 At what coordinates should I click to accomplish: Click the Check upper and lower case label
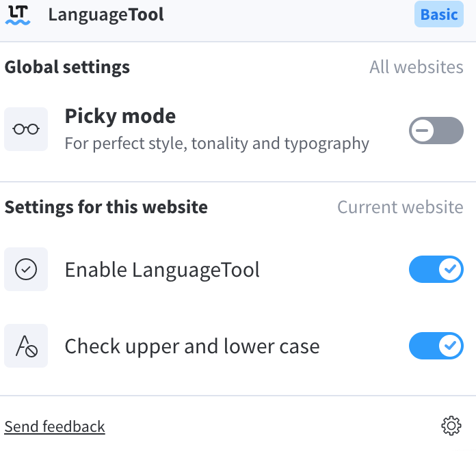pos(192,346)
